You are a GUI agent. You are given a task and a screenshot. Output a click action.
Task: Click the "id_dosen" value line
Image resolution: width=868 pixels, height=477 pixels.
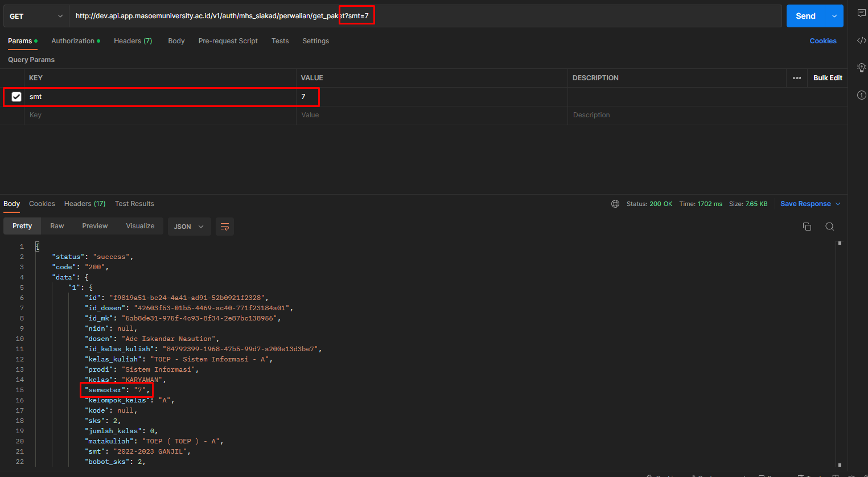click(x=189, y=308)
